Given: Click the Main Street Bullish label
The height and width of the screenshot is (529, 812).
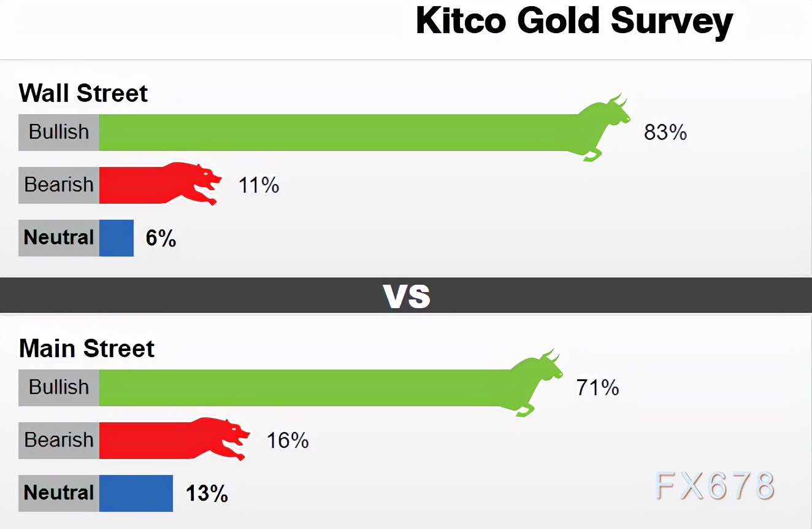Looking at the screenshot, I should click(59, 387).
